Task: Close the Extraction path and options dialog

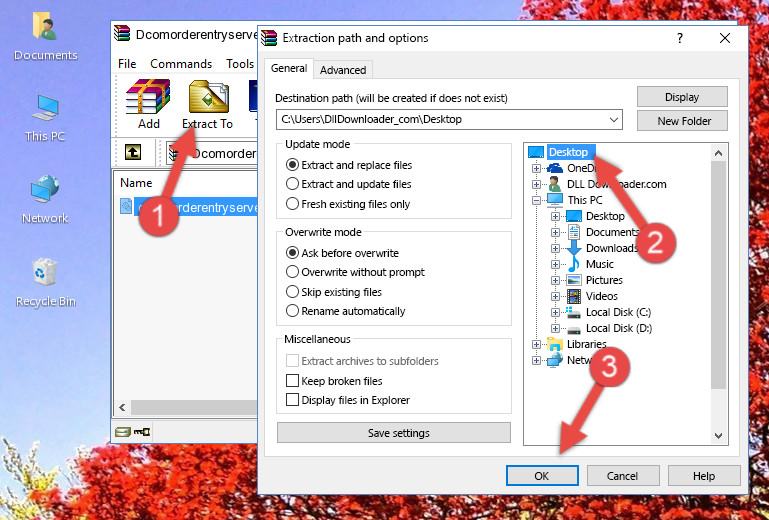Action: tap(725, 38)
